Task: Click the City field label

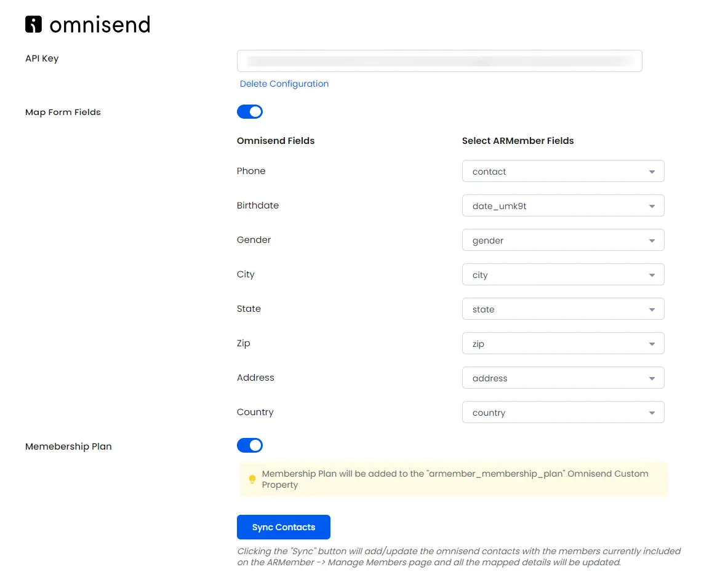Action: tap(246, 274)
